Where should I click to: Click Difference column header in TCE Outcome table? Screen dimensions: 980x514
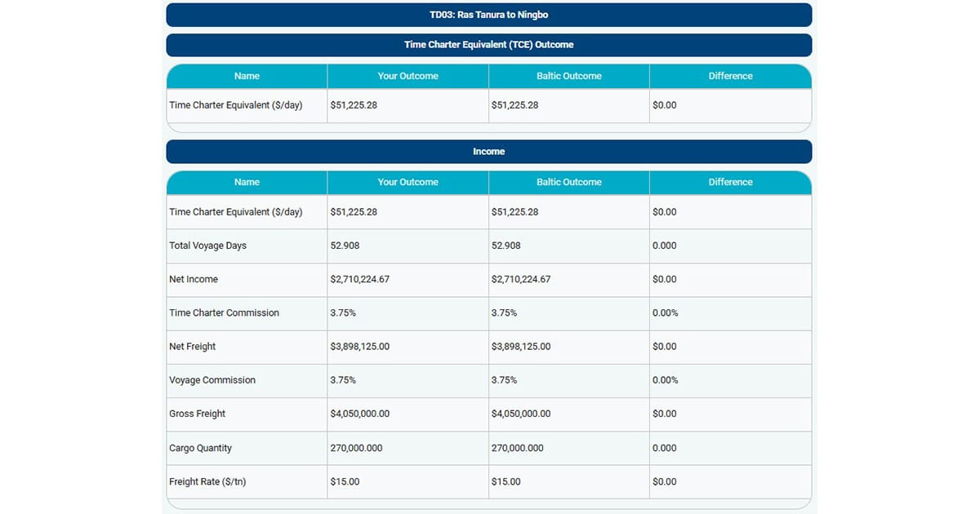click(730, 76)
